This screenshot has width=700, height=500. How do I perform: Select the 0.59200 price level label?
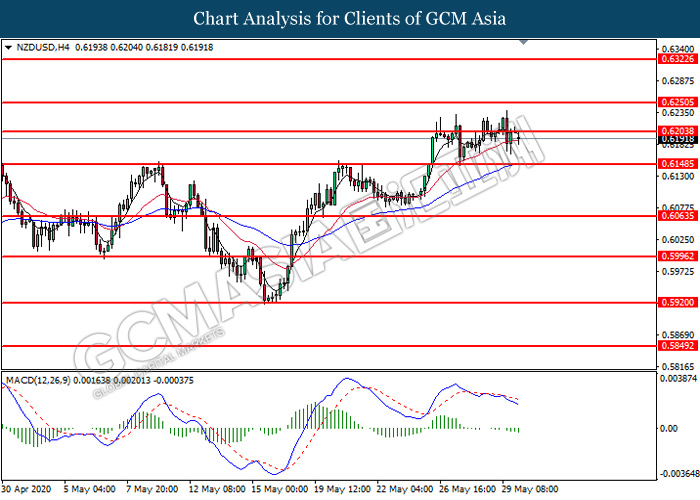(677, 303)
